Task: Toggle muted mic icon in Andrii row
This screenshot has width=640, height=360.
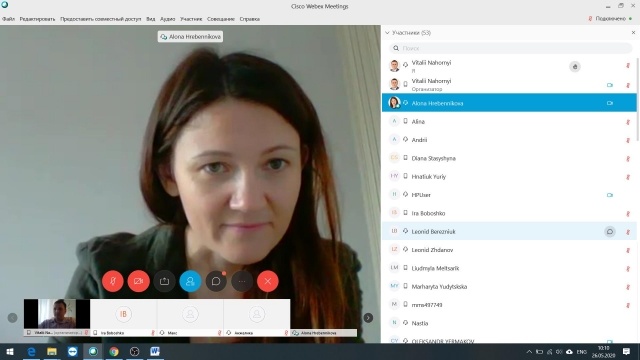Action: tap(628, 140)
